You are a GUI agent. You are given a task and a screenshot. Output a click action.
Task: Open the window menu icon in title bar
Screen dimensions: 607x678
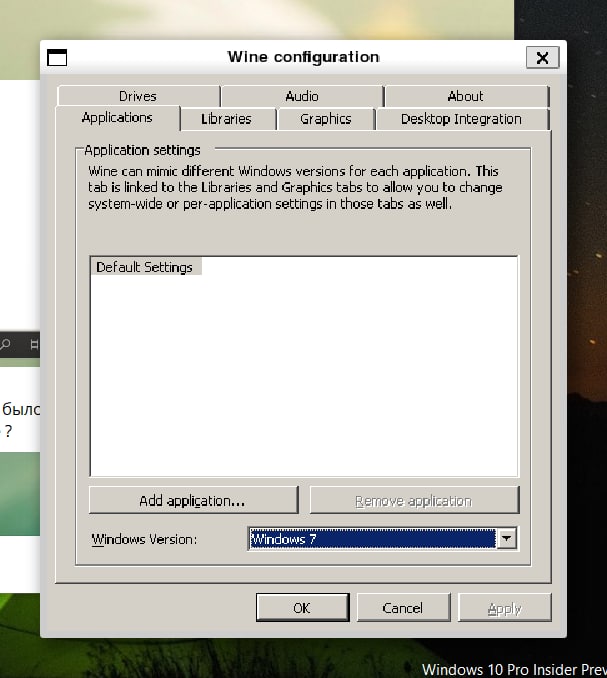click(57, 58)
